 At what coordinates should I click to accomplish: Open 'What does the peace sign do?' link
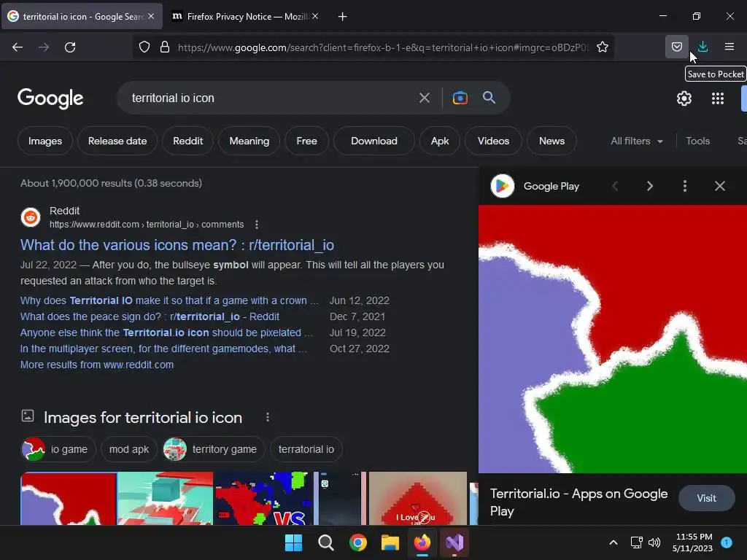point(150,316)
